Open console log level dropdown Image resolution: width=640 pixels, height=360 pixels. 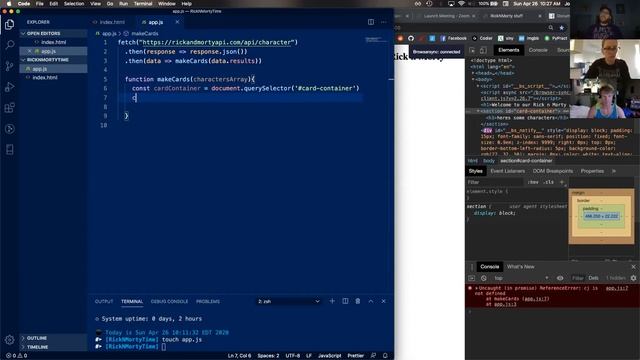click(593, 278)
